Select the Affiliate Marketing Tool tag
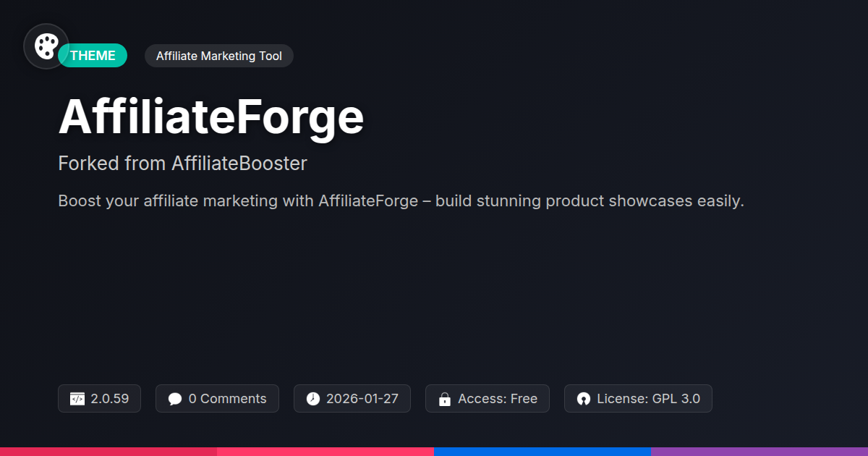 [219, 56]
